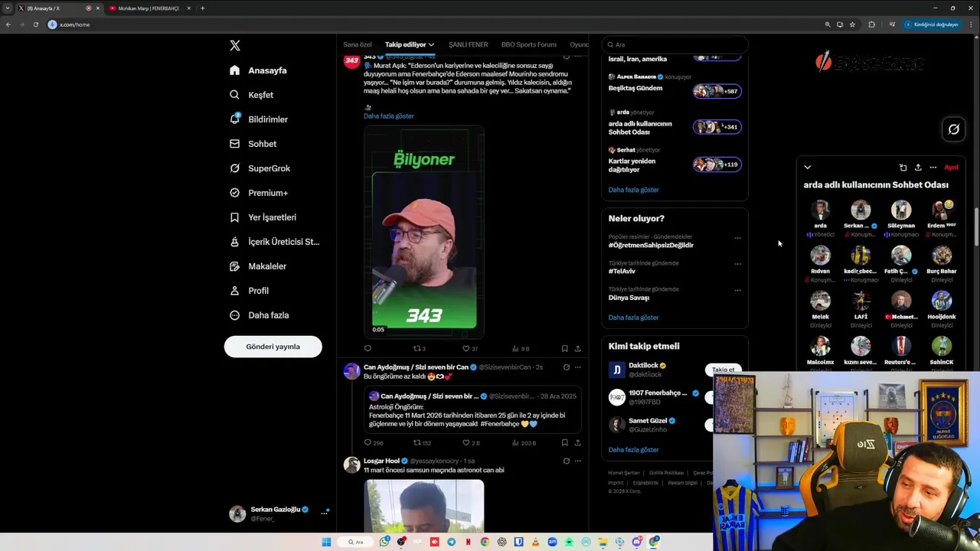This screenshot has width=980, height=551.
Task: Open options for #TelAviv trend
Action: 737,264
